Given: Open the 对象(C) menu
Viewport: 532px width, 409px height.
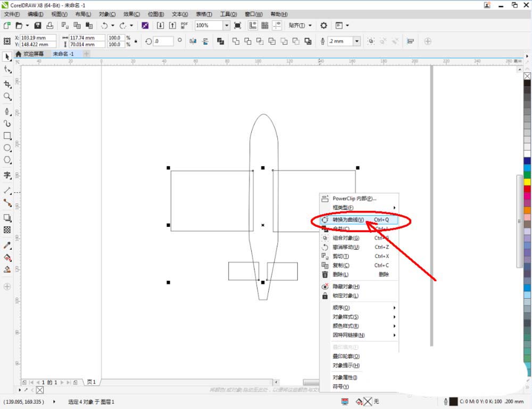Looking at the screenshot, I should (x=107, y=14).
